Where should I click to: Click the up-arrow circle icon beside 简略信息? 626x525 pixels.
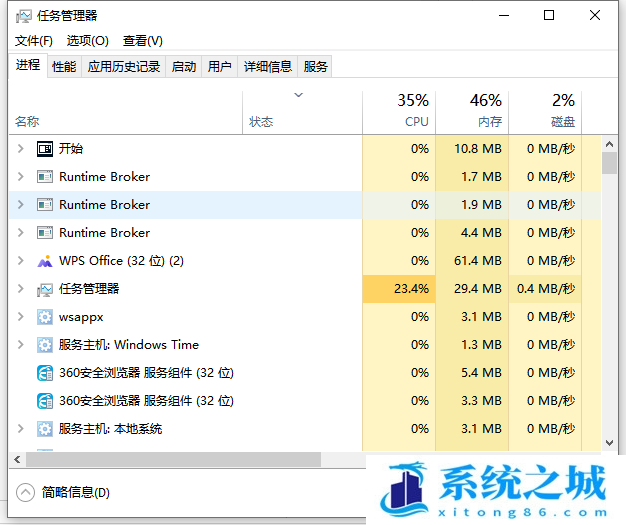pyautogui.click(x=26, y=492)
